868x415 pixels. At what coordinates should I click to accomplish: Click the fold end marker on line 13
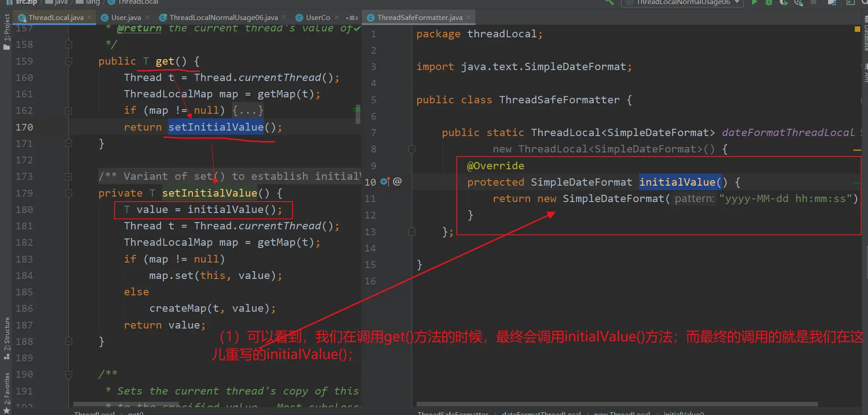coord(412,232)
